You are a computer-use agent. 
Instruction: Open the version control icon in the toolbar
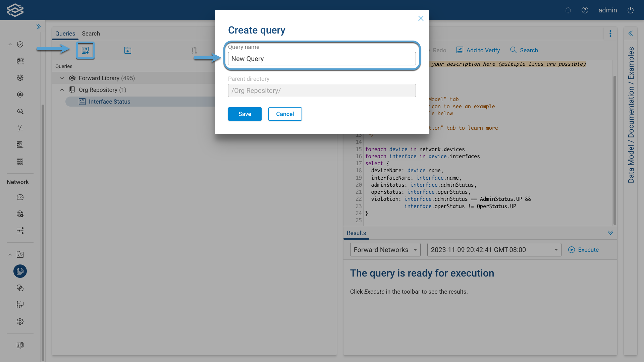click(194, 50)
